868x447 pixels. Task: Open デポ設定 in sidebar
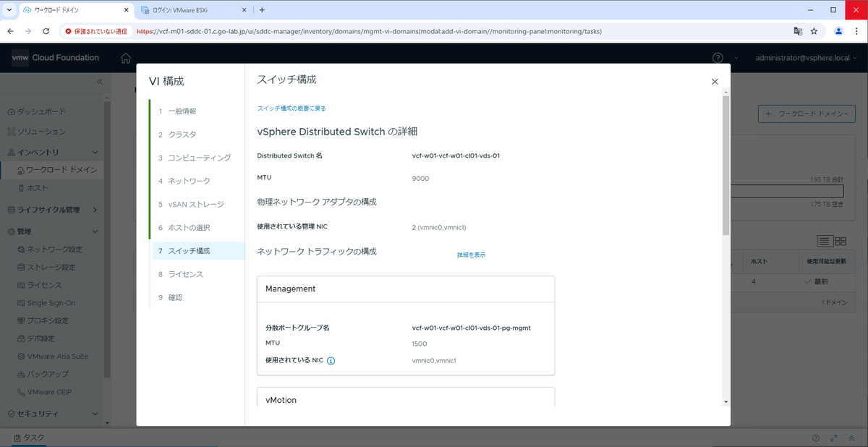click(x=36, y=339)
